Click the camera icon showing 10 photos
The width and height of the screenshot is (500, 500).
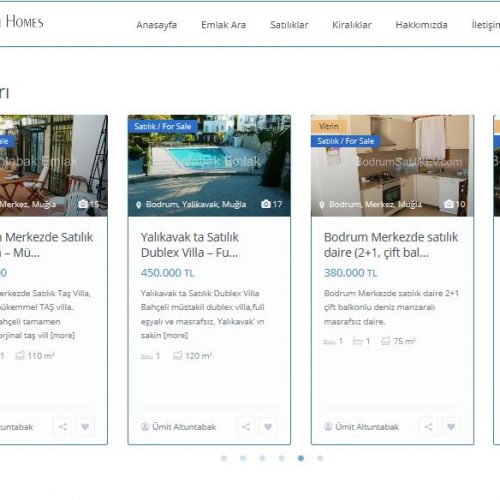pyautogui.click(x=449, y=204)
